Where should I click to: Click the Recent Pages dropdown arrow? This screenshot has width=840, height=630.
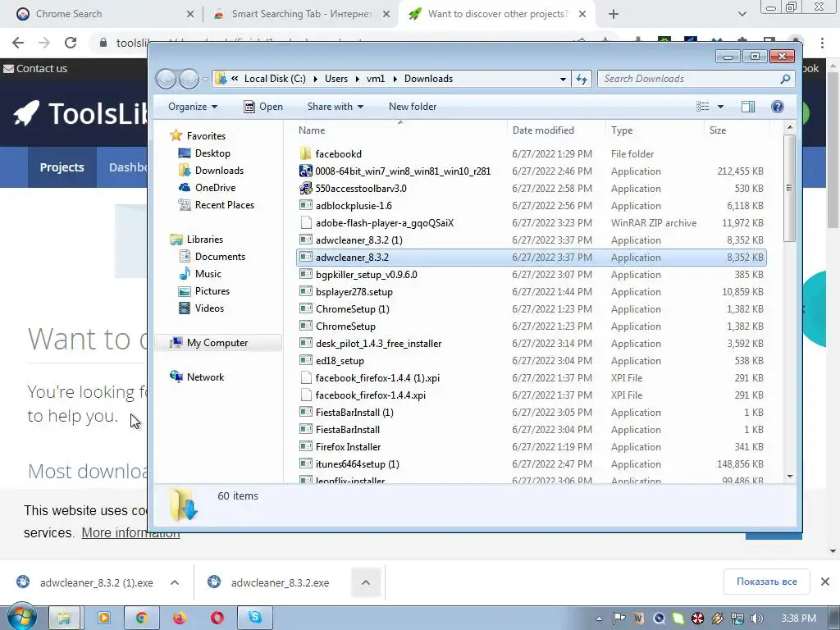point(204,80)
